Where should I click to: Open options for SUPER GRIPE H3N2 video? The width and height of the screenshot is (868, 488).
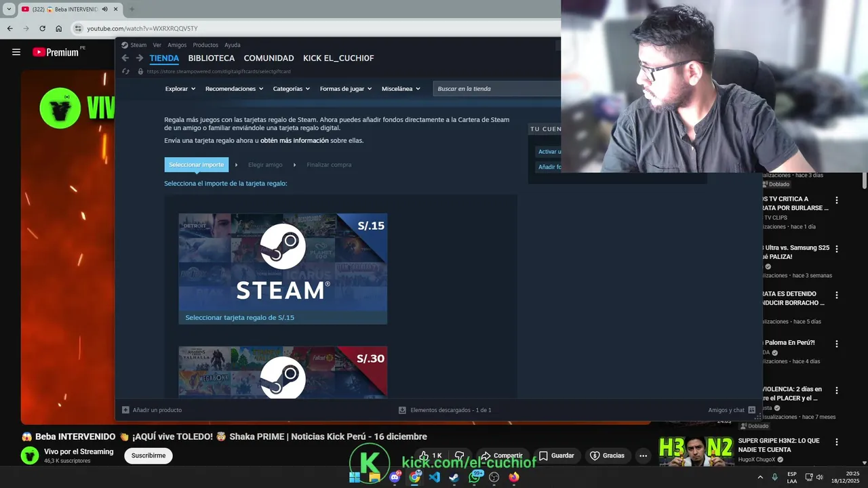pos(837,442)
